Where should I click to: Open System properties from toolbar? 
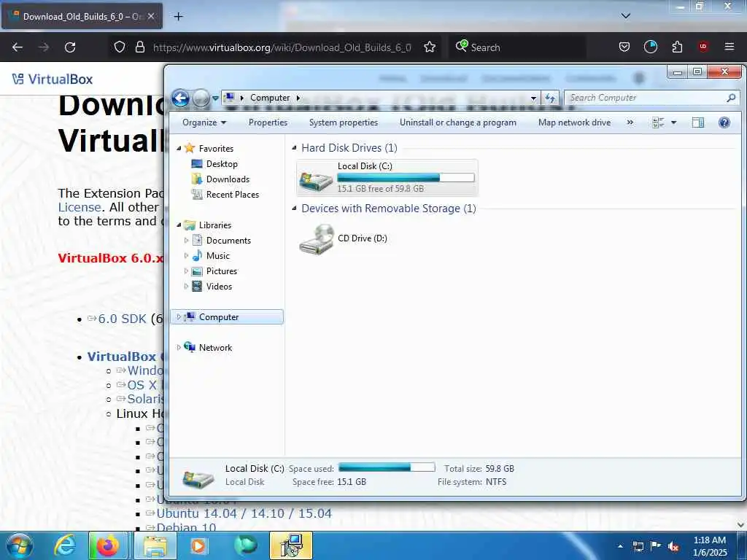tap(343, 122)
